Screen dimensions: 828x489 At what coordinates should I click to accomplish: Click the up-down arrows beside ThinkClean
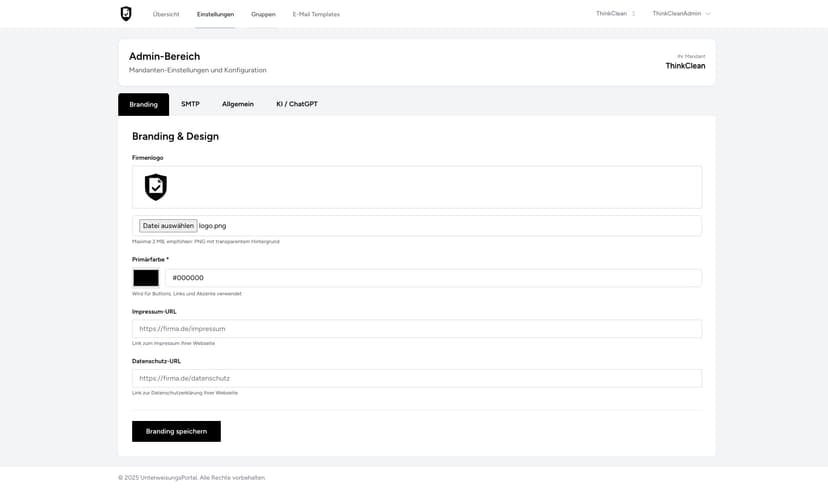tap(633, 14)
